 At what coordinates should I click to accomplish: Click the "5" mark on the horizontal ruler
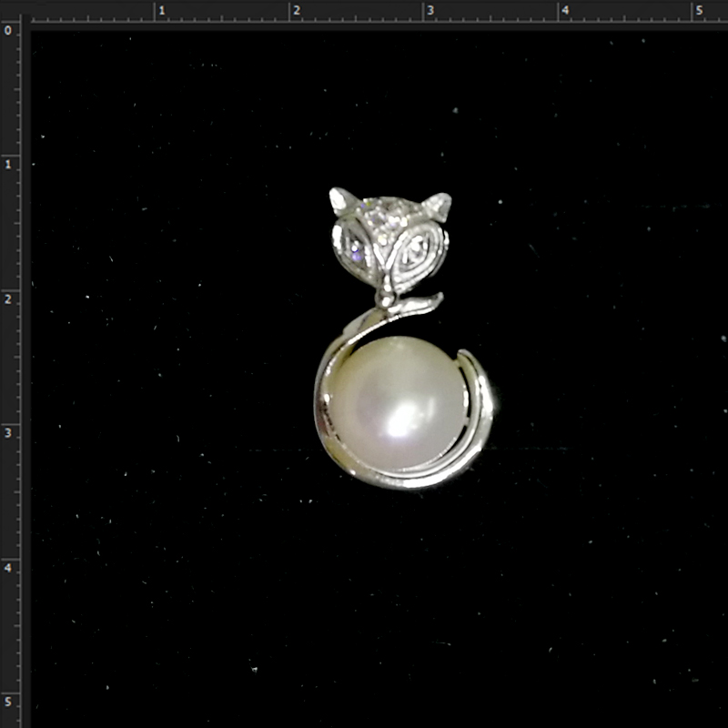click(699, 10)
